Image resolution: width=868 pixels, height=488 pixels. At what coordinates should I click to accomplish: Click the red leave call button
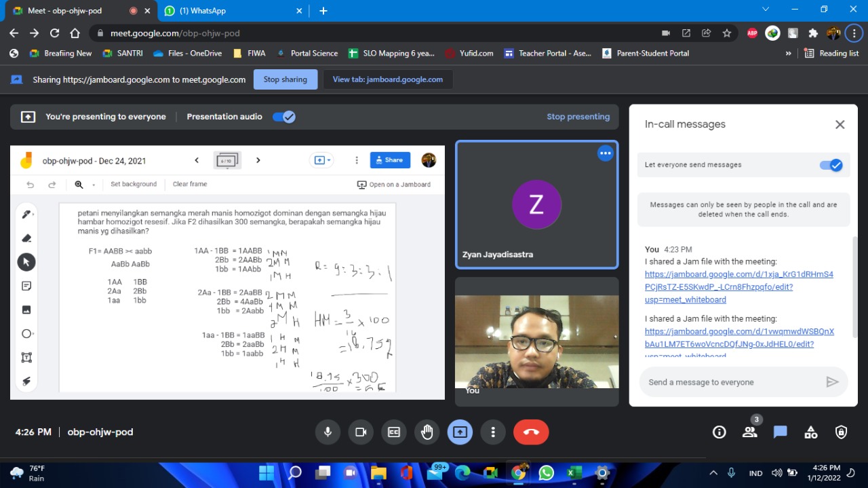531,432
